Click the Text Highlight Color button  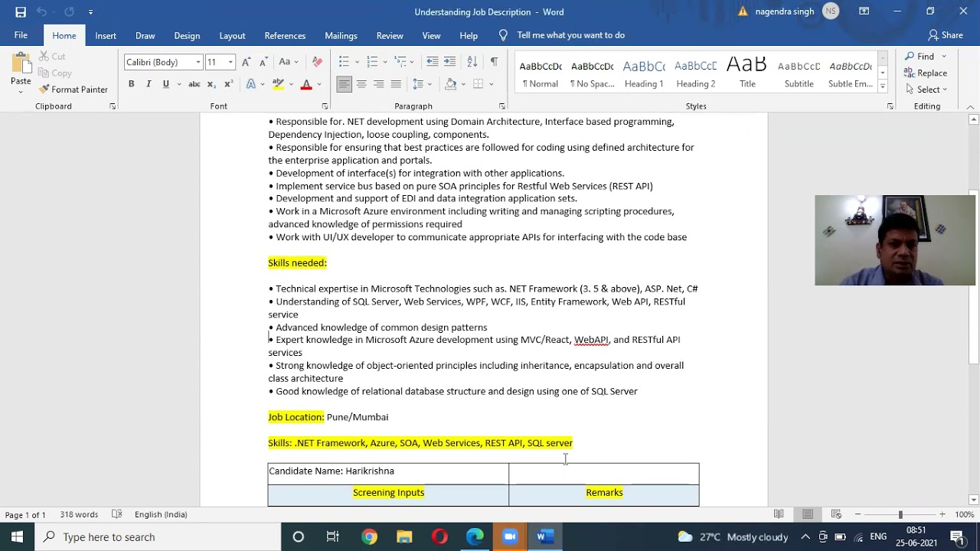click(x=278, y=84)
